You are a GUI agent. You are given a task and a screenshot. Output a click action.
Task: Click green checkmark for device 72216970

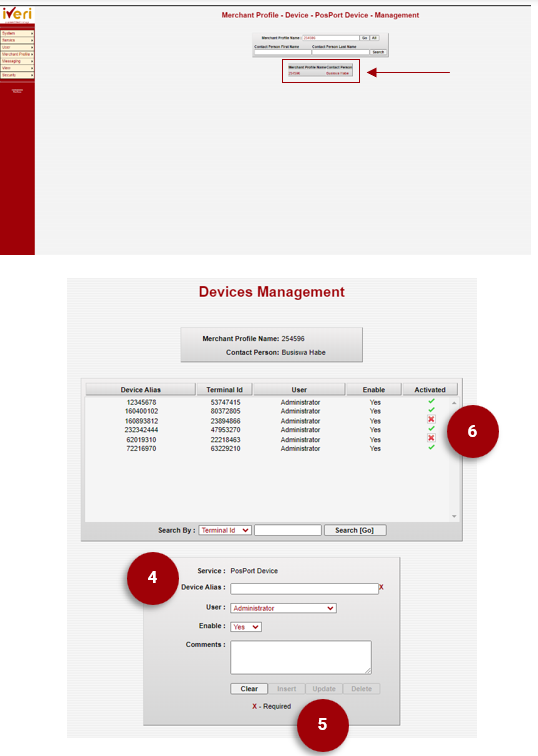(x=431, y=447)
